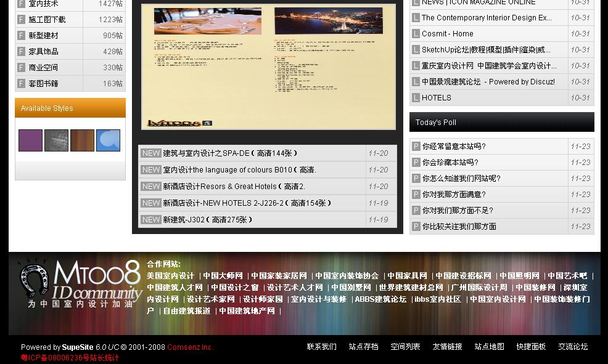Open partner site ABBS建筑论坛
Image resolution: width=608 pixels, height=364 pixels.
pyautogui.click(x=380, y=299)
